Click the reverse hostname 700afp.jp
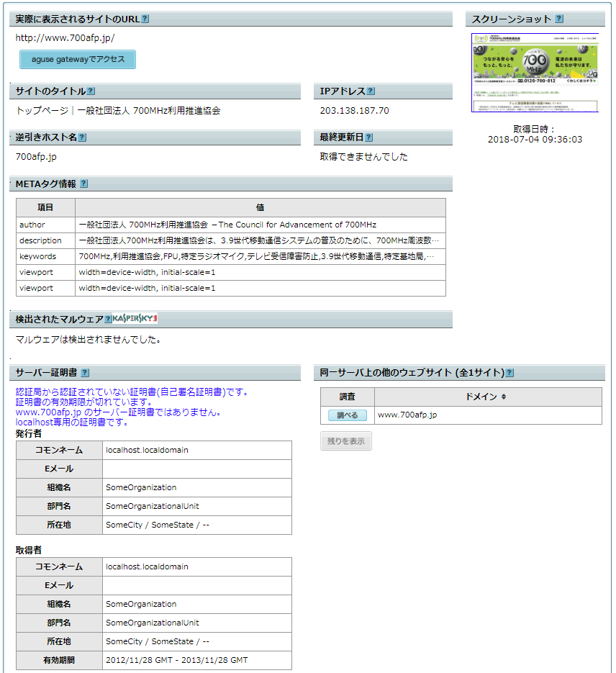The image size is (616, 673). 36,157
